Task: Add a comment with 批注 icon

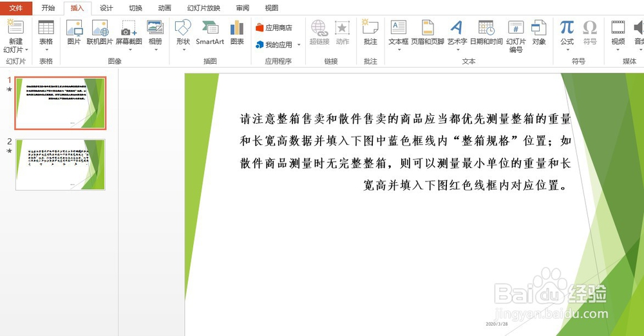Action: [370, 26]
